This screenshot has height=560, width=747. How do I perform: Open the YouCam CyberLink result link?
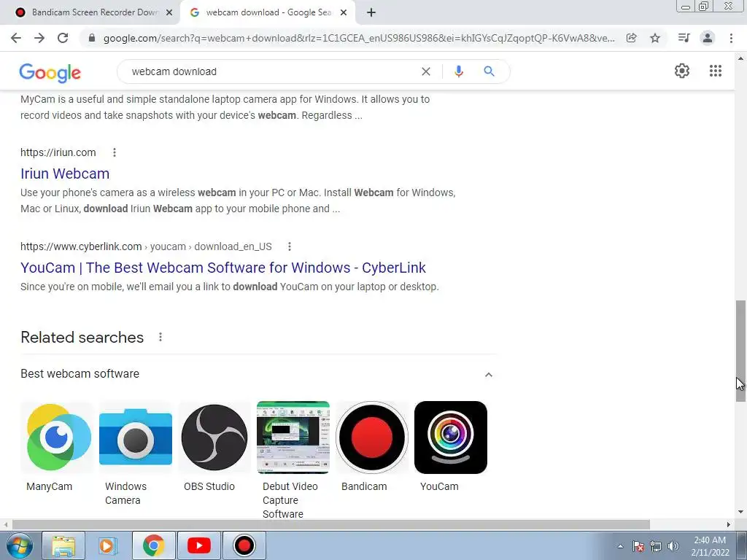(x=223, y=268)
